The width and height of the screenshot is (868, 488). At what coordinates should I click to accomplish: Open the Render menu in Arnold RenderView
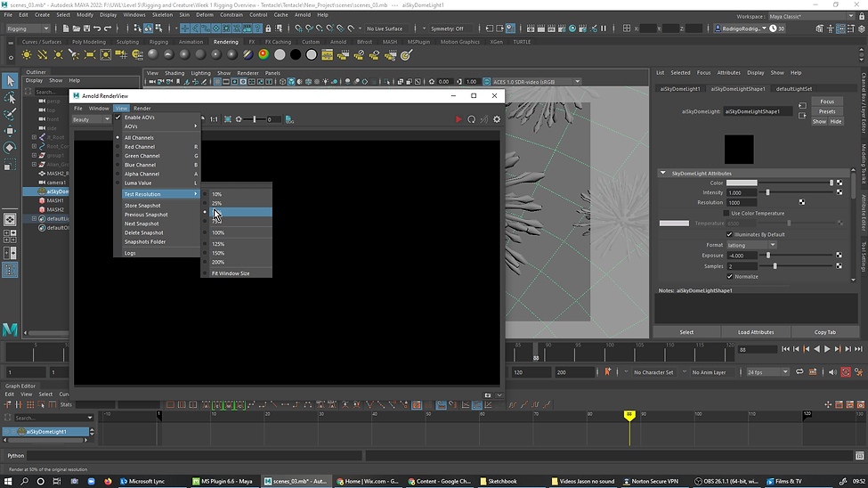142,109
